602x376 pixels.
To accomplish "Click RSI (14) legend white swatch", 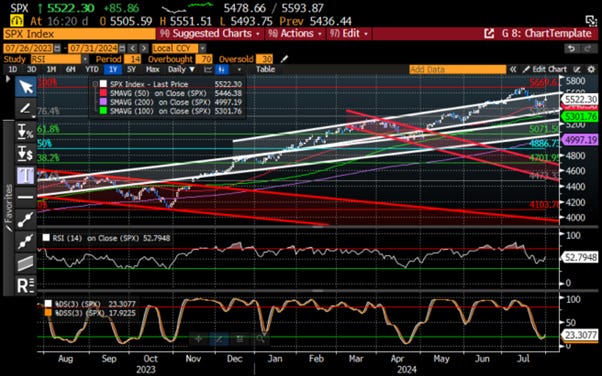I will (46, 238).
